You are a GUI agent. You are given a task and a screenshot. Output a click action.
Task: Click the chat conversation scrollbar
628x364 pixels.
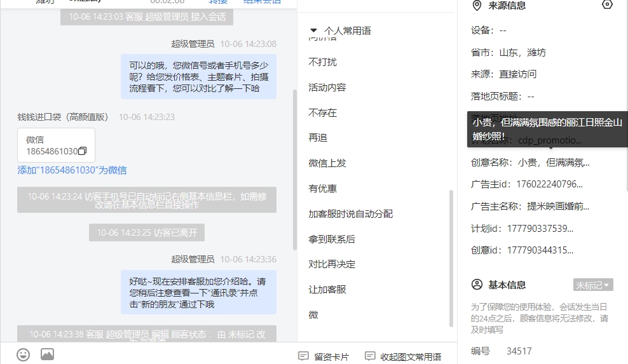point(295,170)
